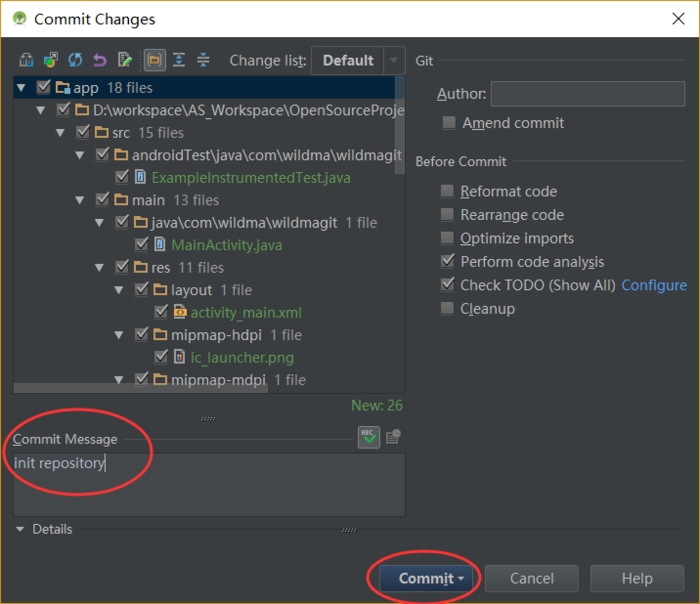
Task: Click the Refresh changes icon
Action: (75, 60)
